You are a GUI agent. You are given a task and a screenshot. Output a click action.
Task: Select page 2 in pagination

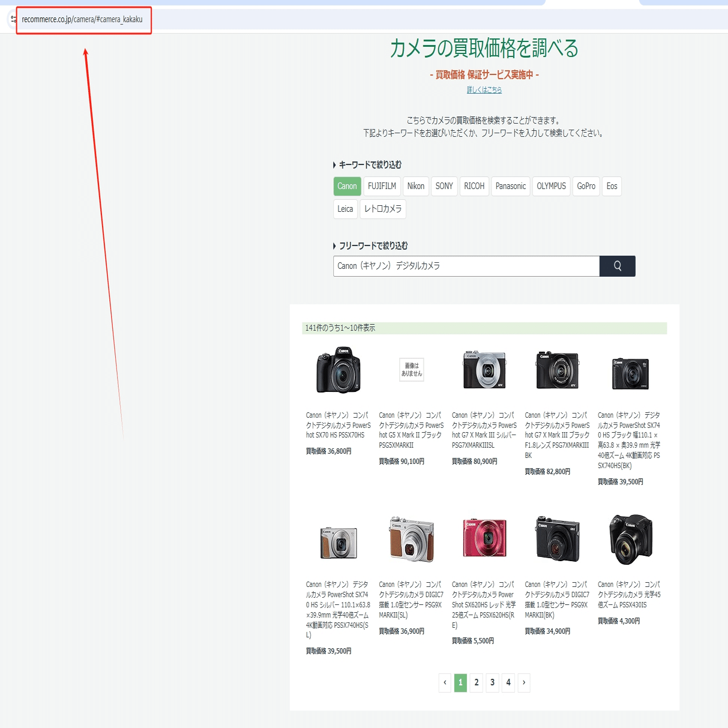pyautogui.click(x=477, y=682)
